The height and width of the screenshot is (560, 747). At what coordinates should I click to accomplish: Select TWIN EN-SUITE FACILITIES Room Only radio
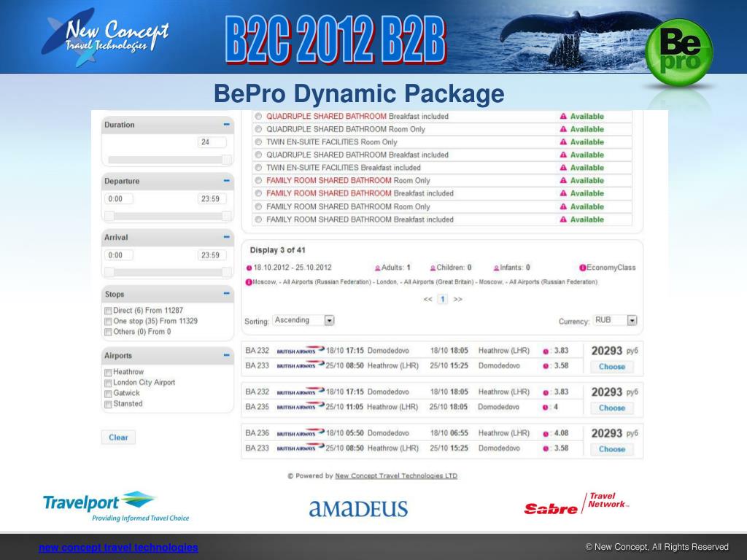click(258, 142)
